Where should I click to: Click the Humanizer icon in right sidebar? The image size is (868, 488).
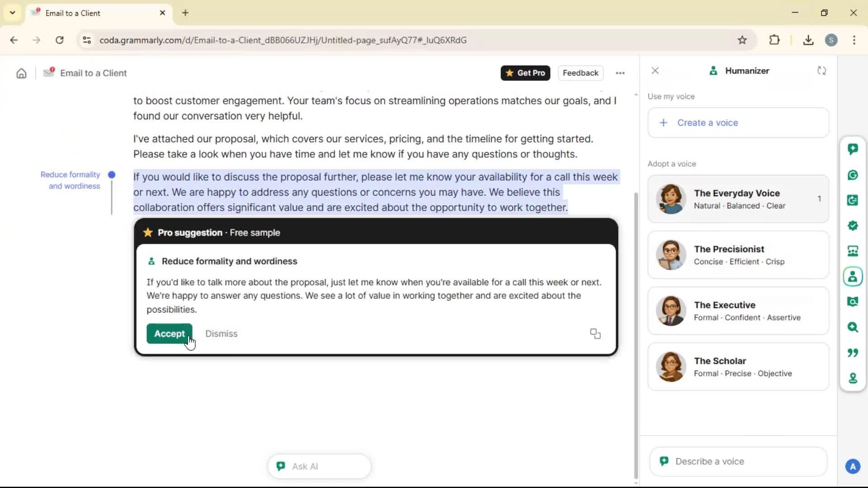pos(853,277)
